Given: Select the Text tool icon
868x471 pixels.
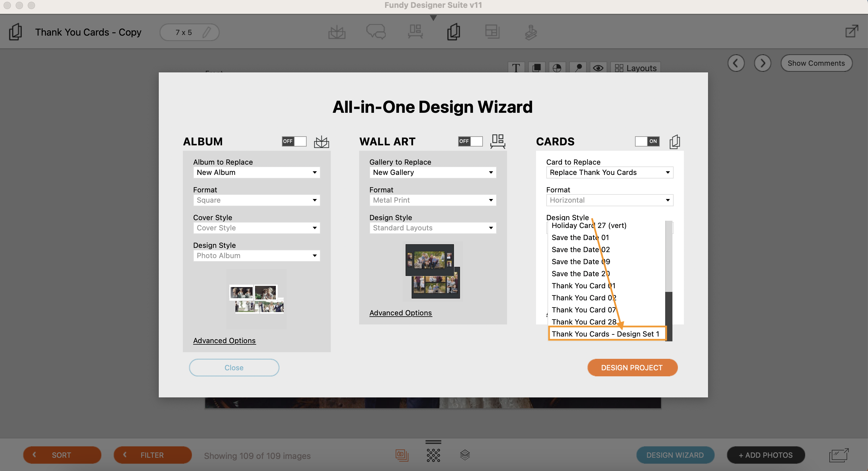Looking at the screenshot, I should pos(516,68).
